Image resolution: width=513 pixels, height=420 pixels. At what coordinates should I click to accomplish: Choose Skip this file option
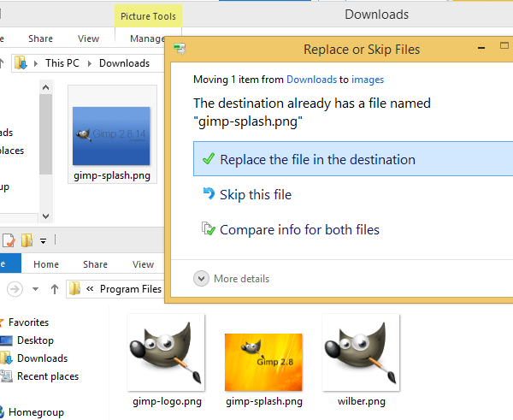click(255, 195)
